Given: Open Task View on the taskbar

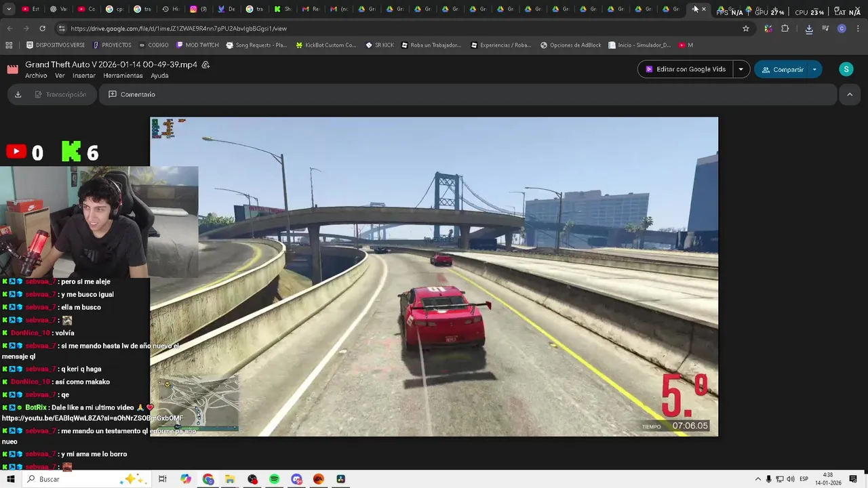Looking at the screenshot, I should (x=162, y=479).
